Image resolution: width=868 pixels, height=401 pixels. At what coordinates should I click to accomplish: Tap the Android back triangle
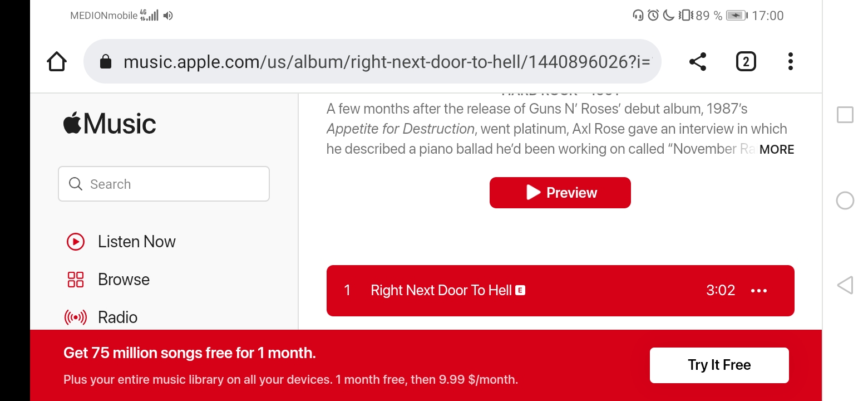pyautogui.click(x=845, y=285)
